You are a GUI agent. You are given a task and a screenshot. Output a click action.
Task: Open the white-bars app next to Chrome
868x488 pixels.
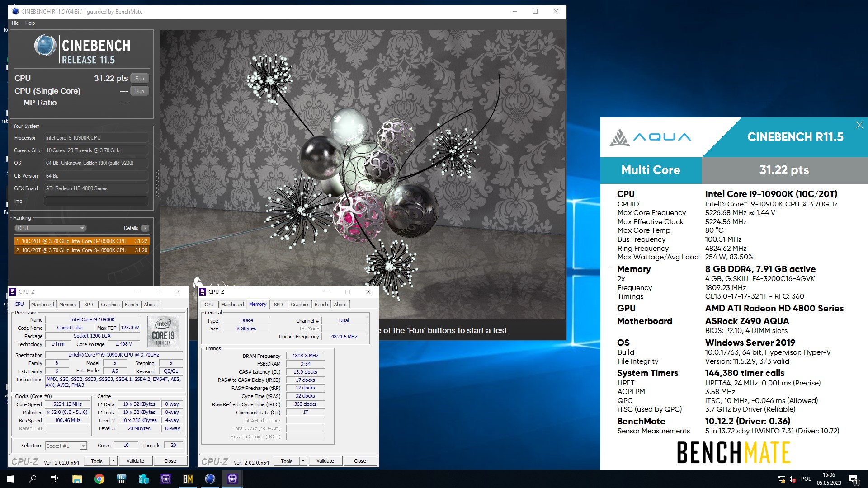(x=121, y=479)
